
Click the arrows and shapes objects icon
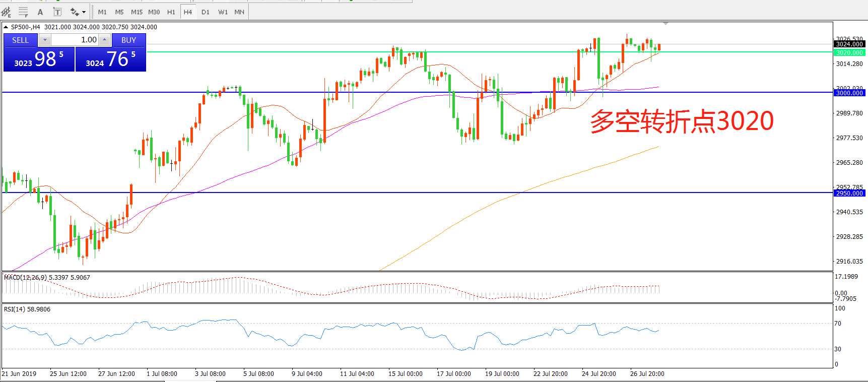click(x=75, y=12)
